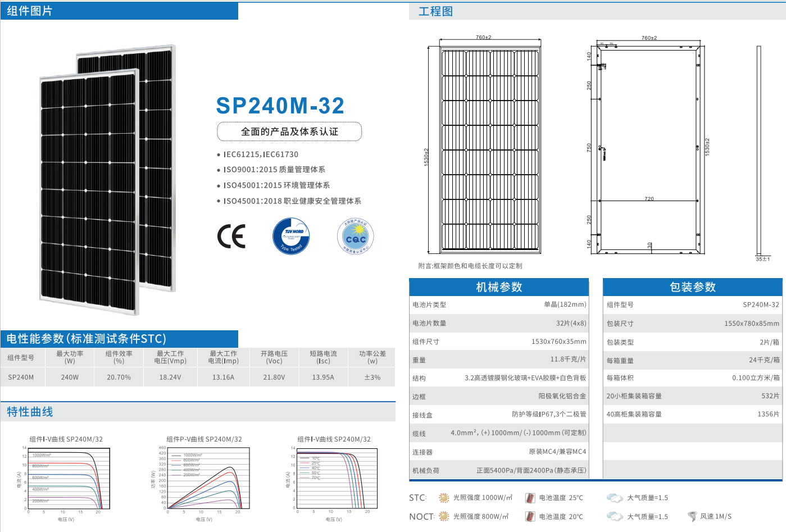This screenshot has width=786, height=532.
Task: Click the sun icon in the STC row
Action: tap(444, 498)
